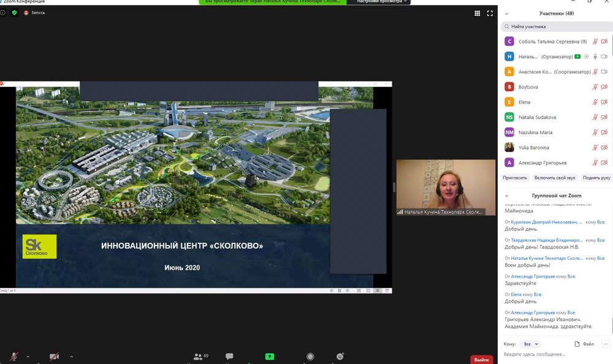Click the green screen-sharing notification banner
The height and width of the screenshot is (364, 613).
[x=273, y=2]
